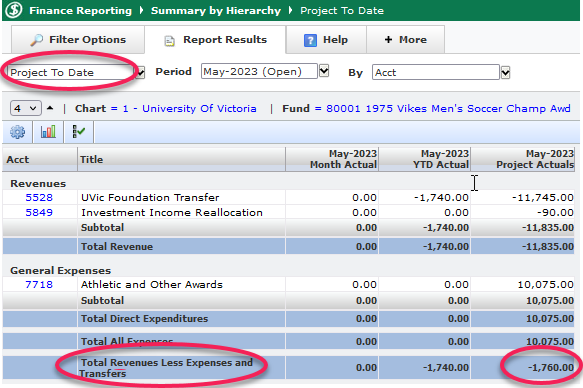Click the -1,740.00 YTD value for 5528
This screenshot has width=583, height=388.
click(x=441, y=197)
